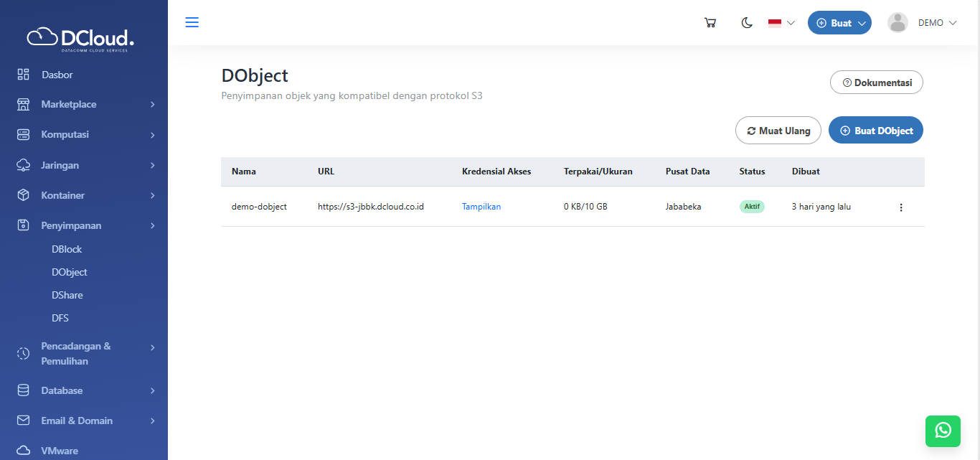This screenshot has width=980, height=460.
Task: Click the Buat DObject button
Action: 875,131
